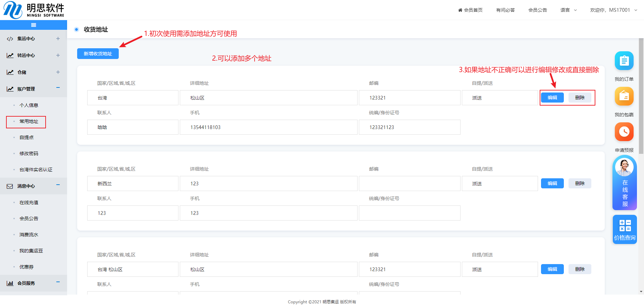This screenshot has height=308, width=644.
Task: Open the MS17001 user account dropdown
Action: click(613, 10)
